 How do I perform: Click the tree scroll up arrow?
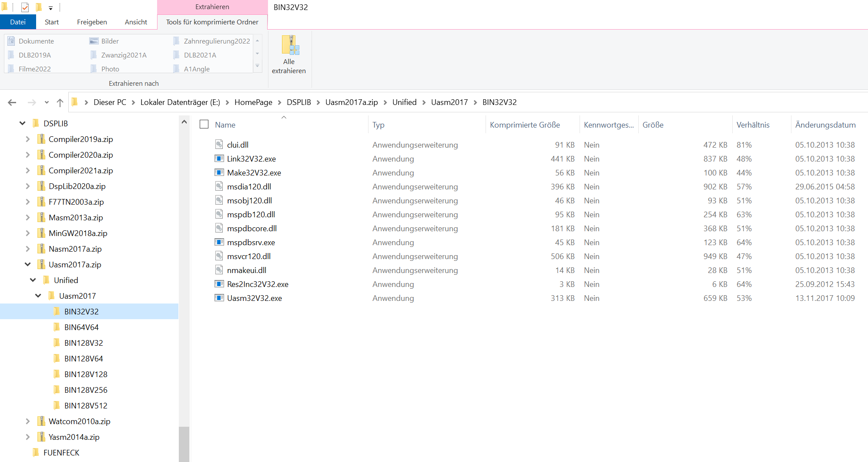click(x=184, y=122)
